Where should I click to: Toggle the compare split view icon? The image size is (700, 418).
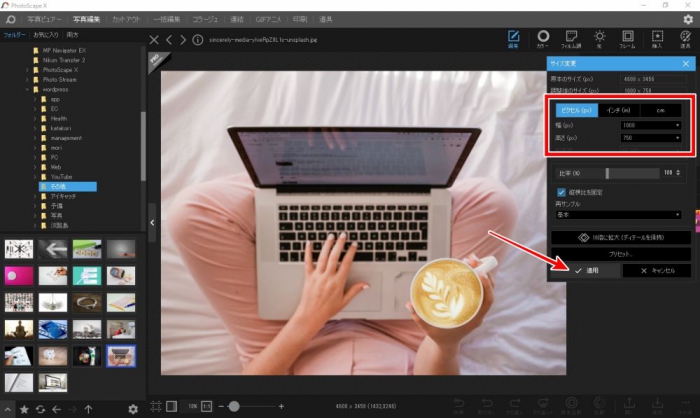click(171, 406)
